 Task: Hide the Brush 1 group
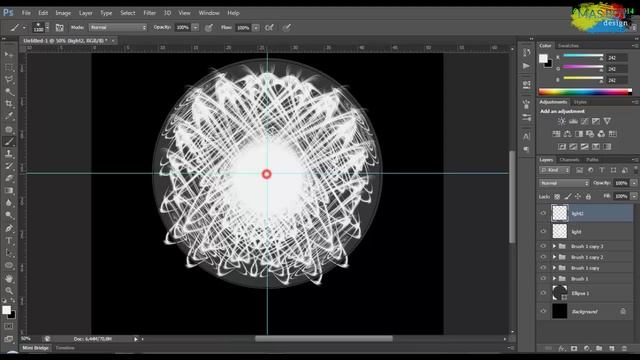[543, 278]
